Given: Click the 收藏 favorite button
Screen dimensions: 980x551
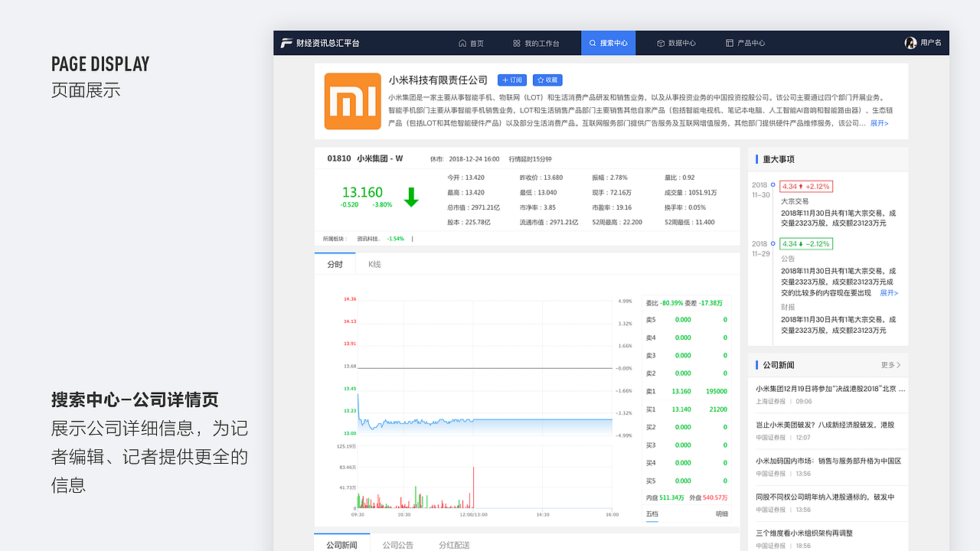Looking at the screenshot, I should pyautogui.click(x=547, y=80).
